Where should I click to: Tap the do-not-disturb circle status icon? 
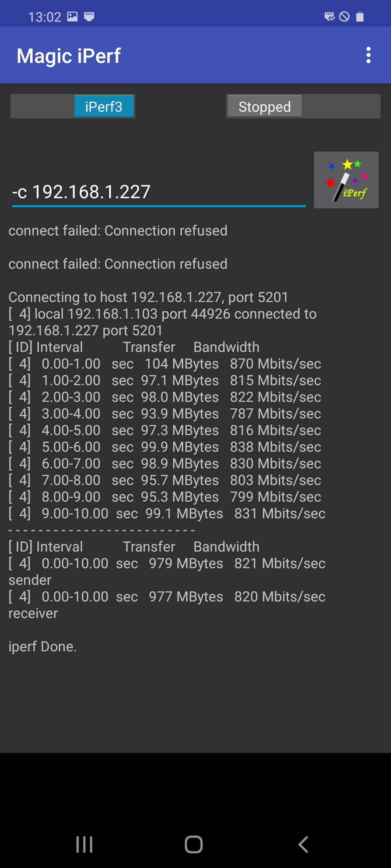click(344, 17)
